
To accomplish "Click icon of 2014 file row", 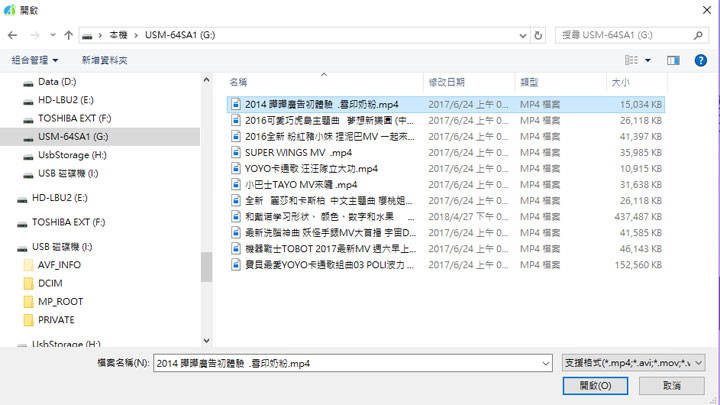I will coord(236,104).
